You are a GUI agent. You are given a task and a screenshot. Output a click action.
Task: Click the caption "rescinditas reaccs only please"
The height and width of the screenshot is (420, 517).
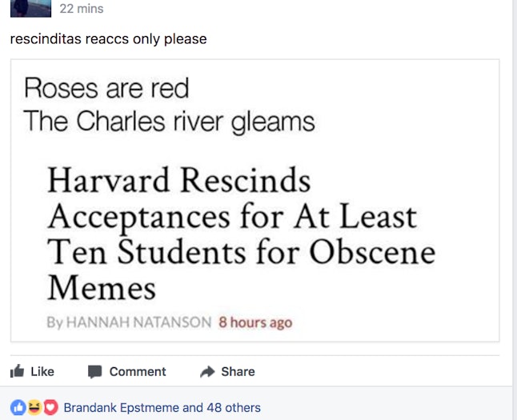[x=108, y=38]
